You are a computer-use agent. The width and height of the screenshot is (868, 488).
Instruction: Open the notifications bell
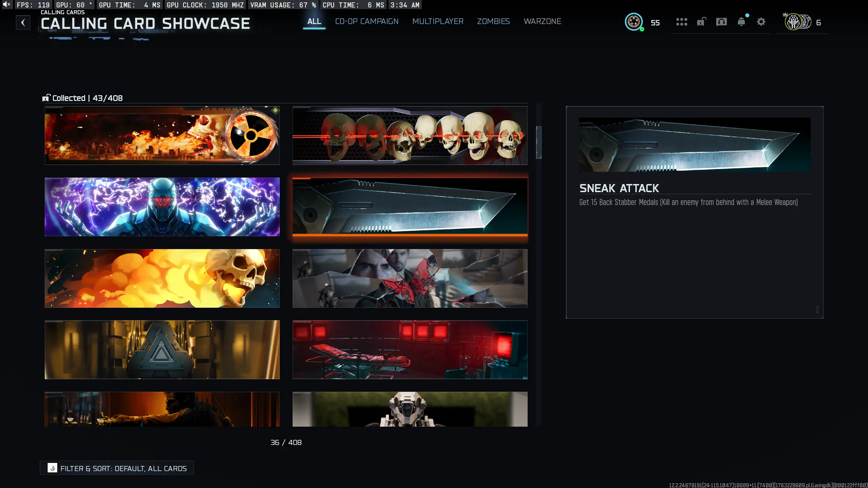coord(741,22)
